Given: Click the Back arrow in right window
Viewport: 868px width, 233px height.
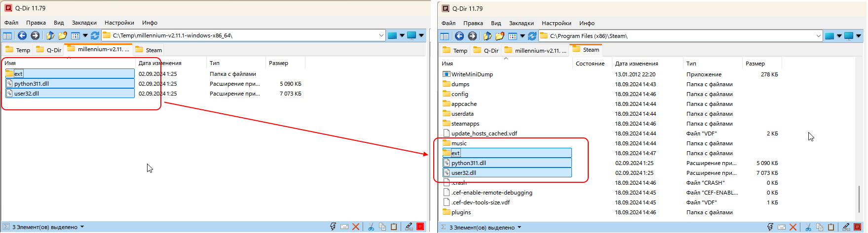Looking at the screenshot, I should pos(459,36).
